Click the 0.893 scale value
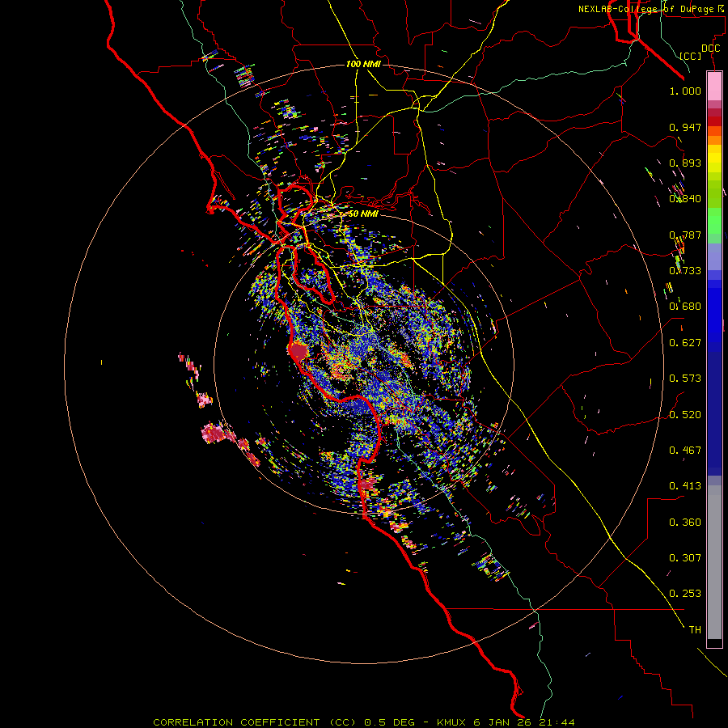728x728 pixels. (x=685, y=163)
